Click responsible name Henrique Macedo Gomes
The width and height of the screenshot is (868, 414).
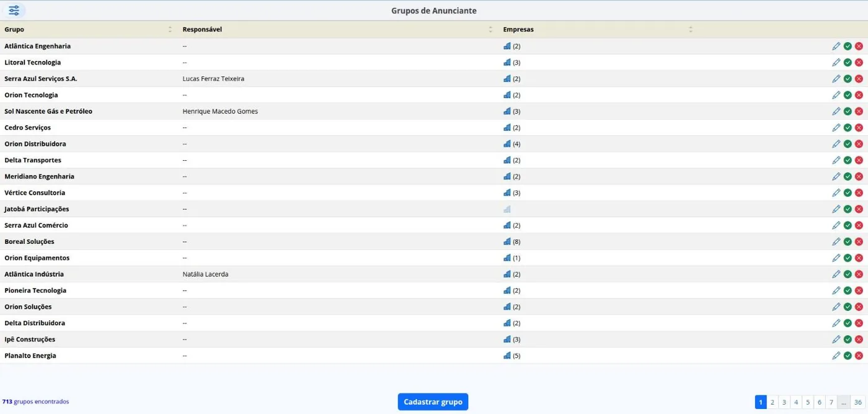point(220,111)
